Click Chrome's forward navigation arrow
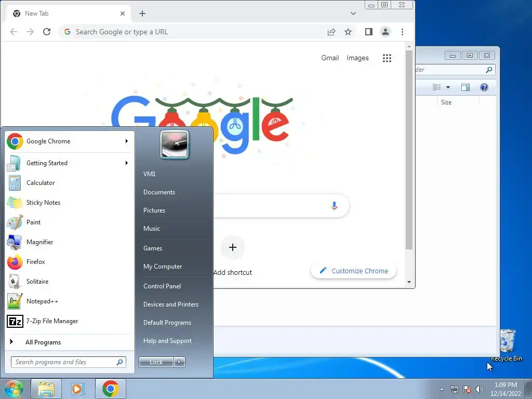The width and height of the screenshot is (532, 399). click(x=30, y=32)
